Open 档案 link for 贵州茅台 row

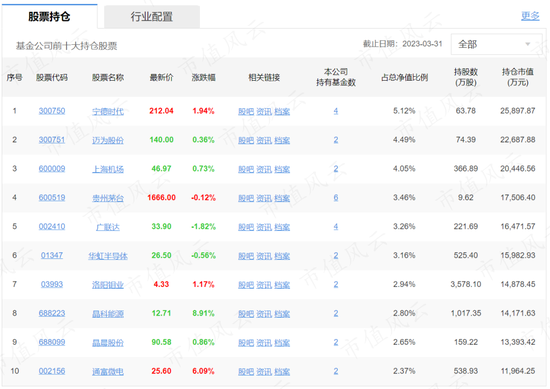point(282,198)
